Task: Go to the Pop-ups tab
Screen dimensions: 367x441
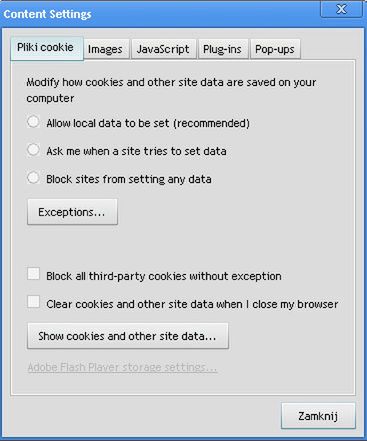Action: click(275, 49)
